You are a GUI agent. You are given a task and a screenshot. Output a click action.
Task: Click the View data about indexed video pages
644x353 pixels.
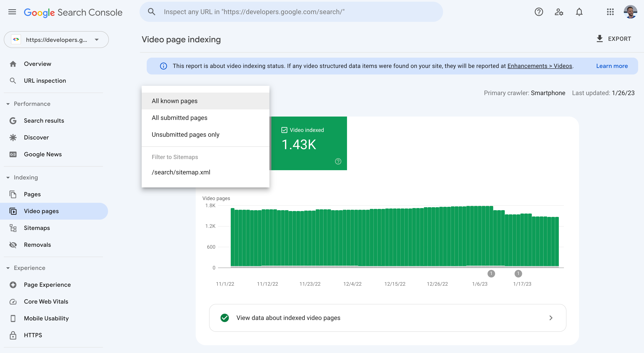(x=387, y=318)
